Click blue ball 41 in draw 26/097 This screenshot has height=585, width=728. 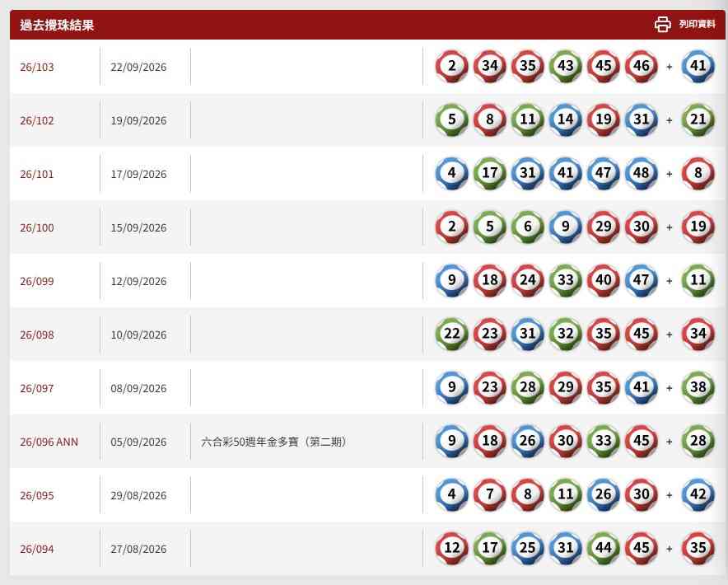tap(642, 387)
